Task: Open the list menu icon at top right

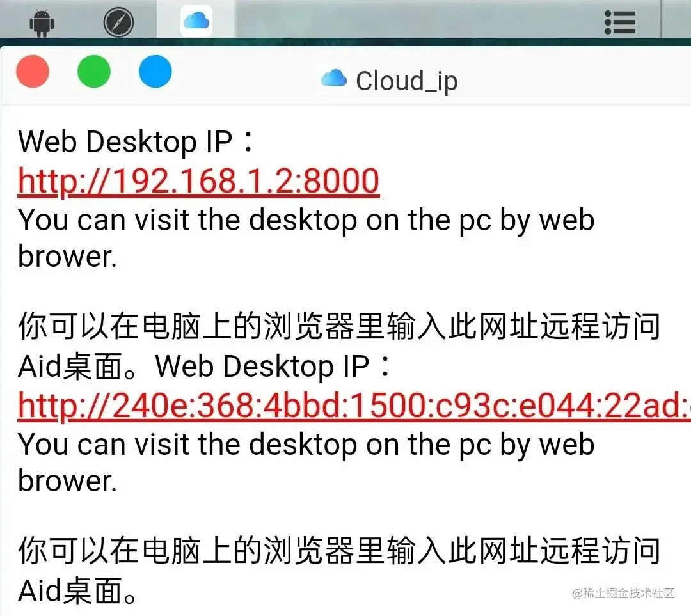Action: pyautogui.click(x=620, y=22)
